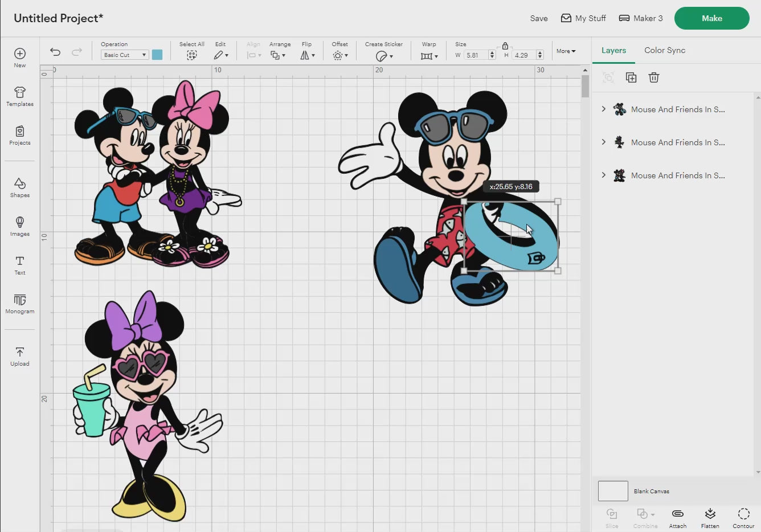Open the Offset tool
This screenshot has height=532, width=761.
[340, 55]
